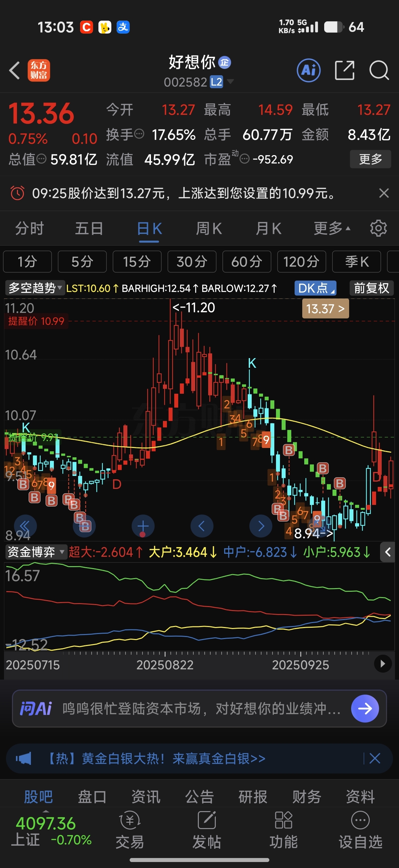This screenshot has height=868, width=399.
Task: Open the 研报 research tab
Action: [253, 797]
